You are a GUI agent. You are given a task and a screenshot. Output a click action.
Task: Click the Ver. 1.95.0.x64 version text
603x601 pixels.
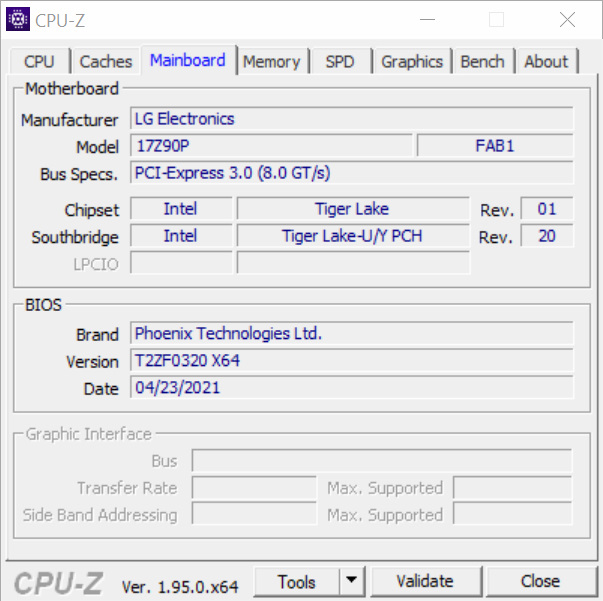coord(180,587)
